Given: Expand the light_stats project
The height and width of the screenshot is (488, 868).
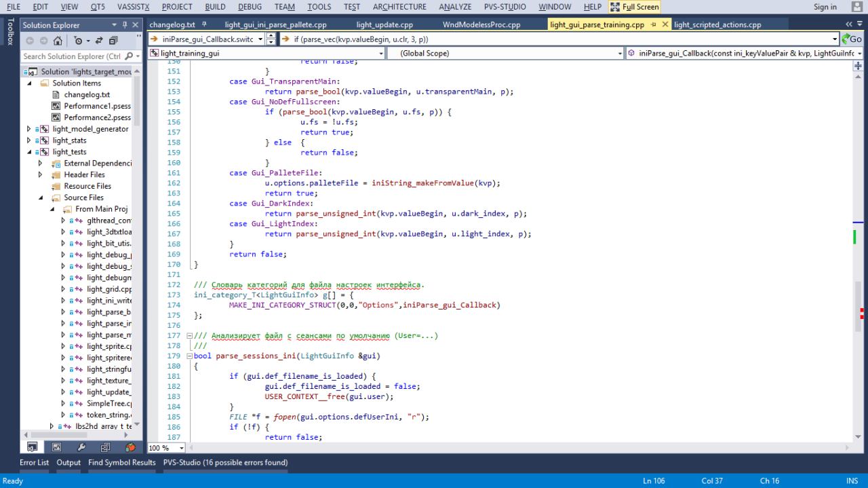Looking at the screenshot, I should click(x=28, y=140).
